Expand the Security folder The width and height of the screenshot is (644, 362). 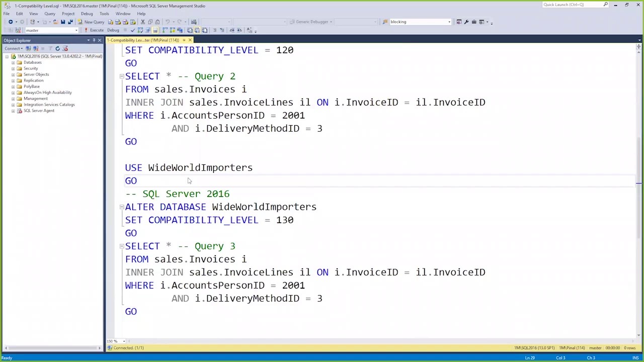point(13,68)
